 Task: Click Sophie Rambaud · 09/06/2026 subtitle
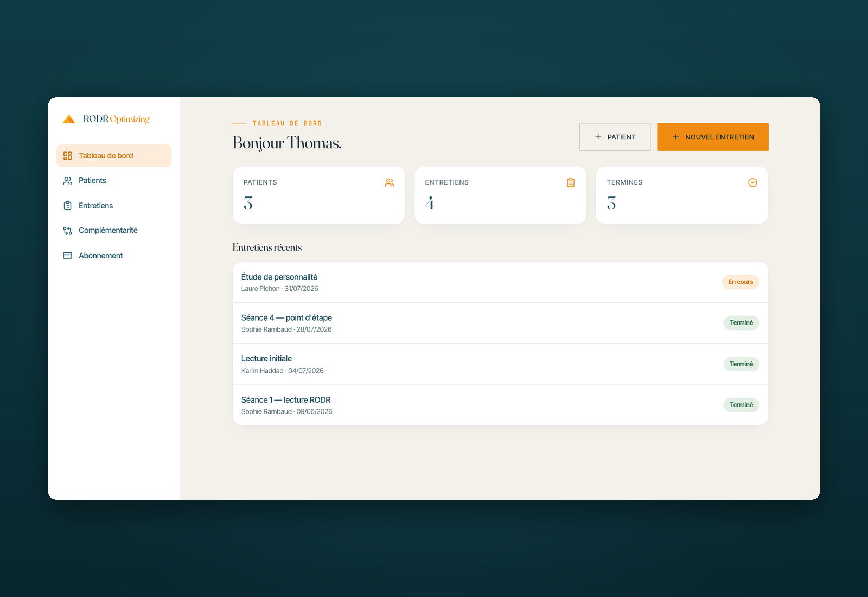pos(286,411)
